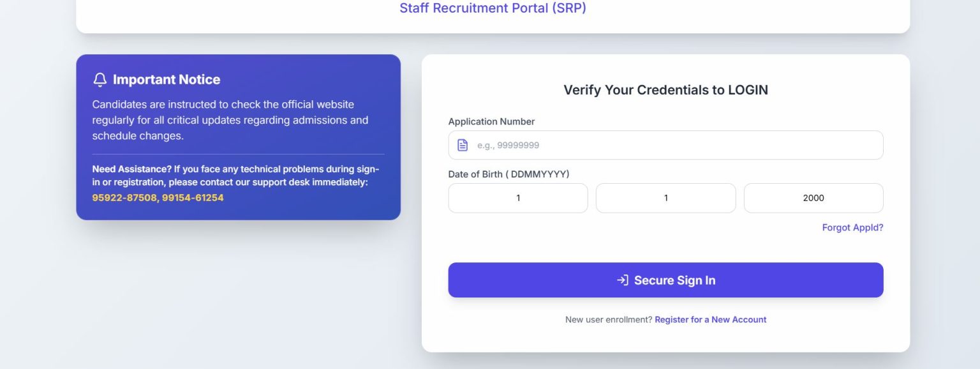Click the sign-in arrow icon on Secure Sign In

point(621,280)
